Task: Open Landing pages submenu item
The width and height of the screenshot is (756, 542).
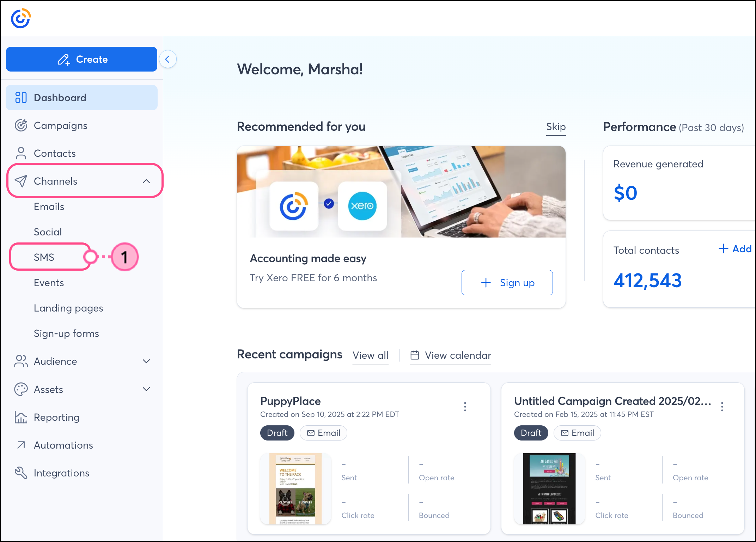Action: (68, 308)
